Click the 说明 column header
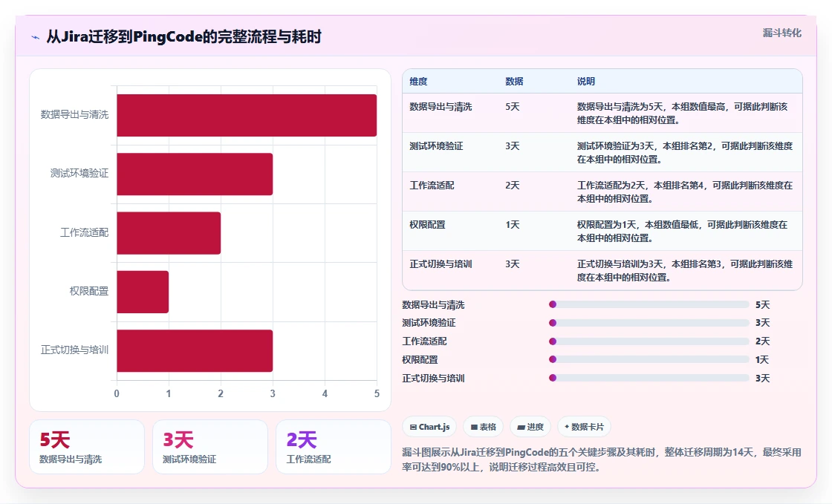832x504 pixels. click(x=586, y=81)
